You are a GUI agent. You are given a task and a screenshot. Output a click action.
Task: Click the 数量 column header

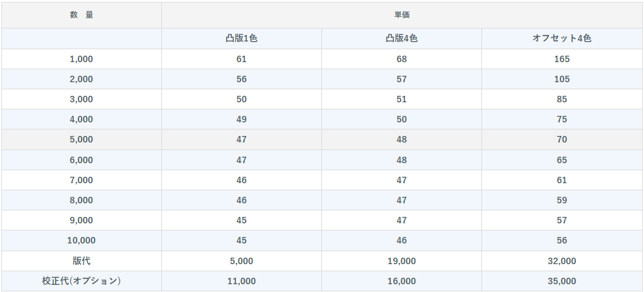pyautogui.click(x=82, y=15)
